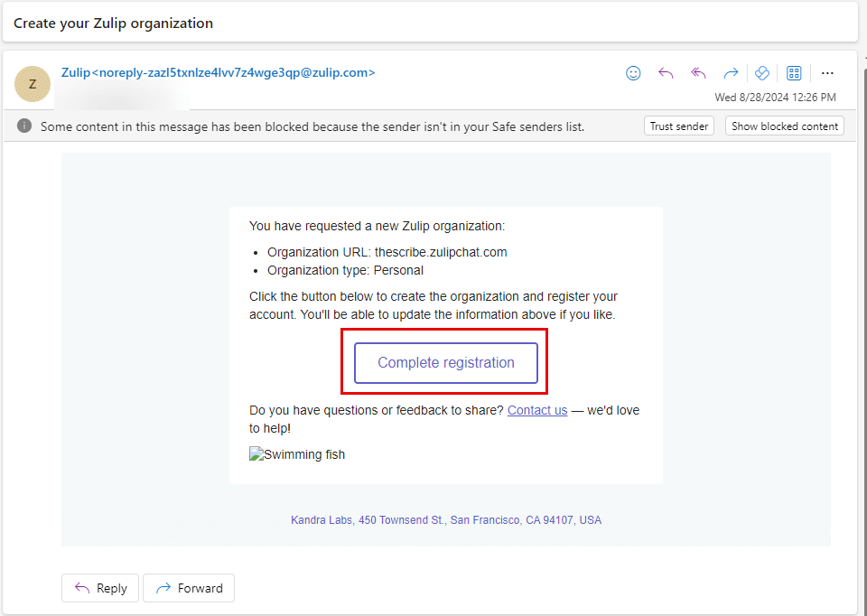Click the Swimming fish broken image

[297, 454]
